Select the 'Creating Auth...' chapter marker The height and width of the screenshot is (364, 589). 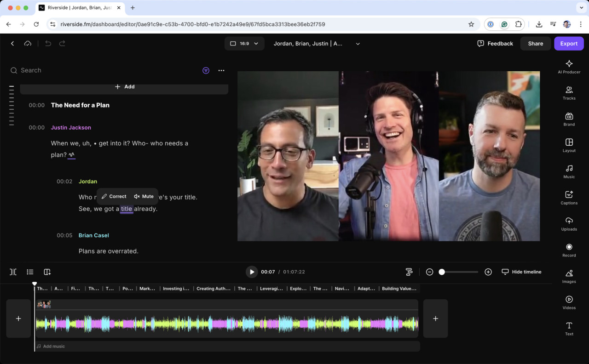point(213,289)
